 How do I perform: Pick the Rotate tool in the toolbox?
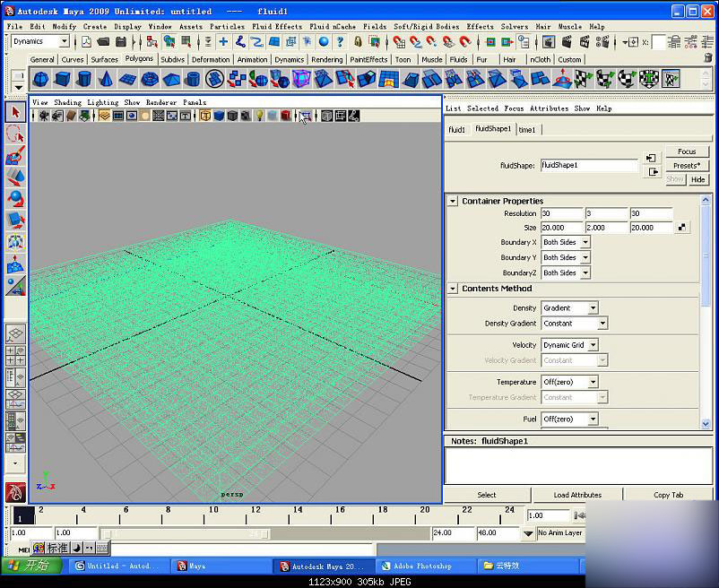click(x=15, y=199)
